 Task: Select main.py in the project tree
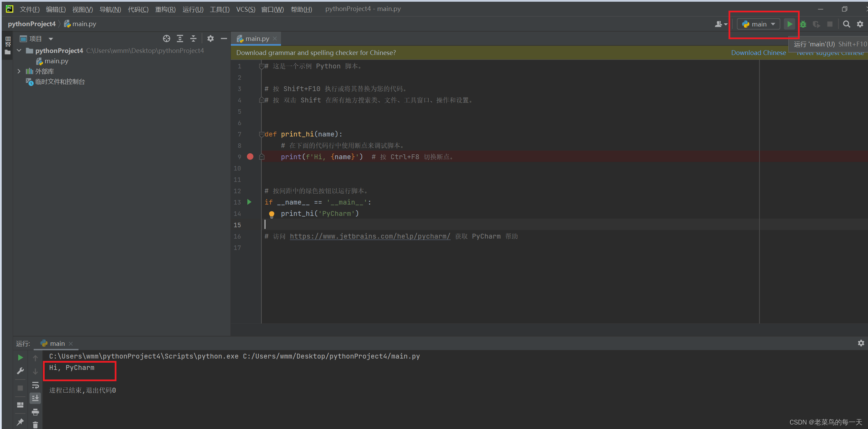tap(52, 61)
